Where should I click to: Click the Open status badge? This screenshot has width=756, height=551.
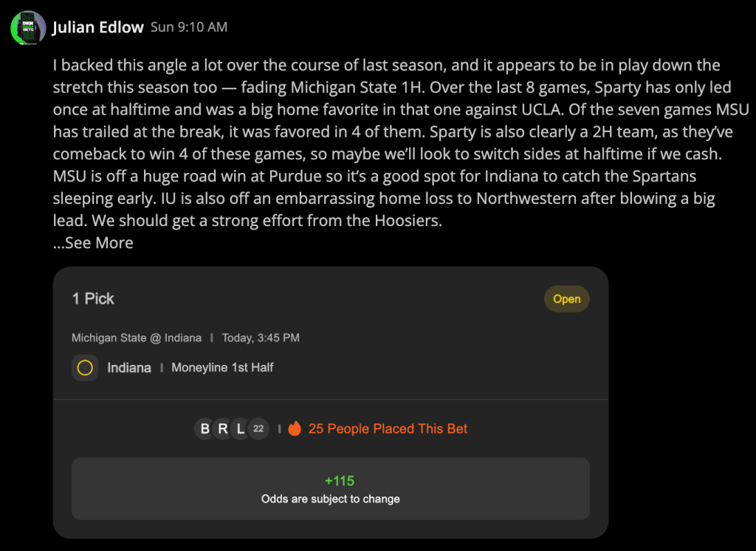tap(566, 299)
